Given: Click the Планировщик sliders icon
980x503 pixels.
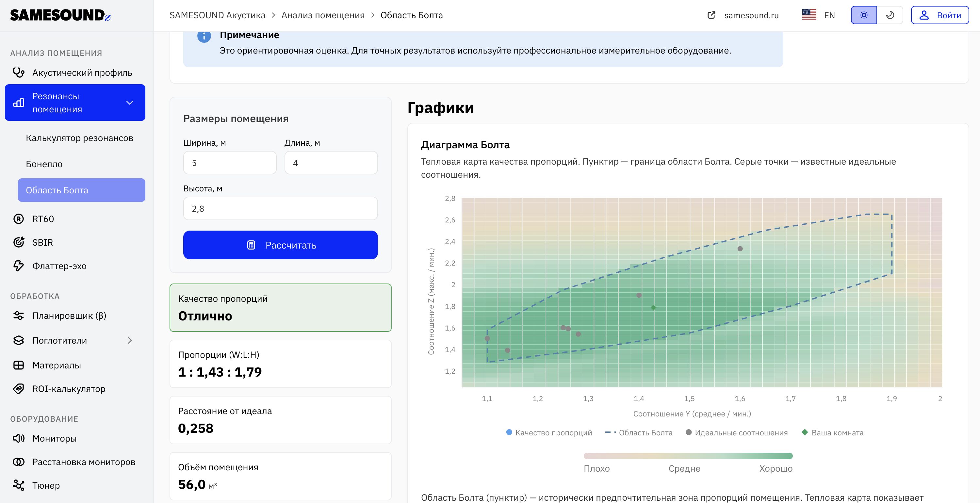Looking at the screenshot, I should [19, 316].
